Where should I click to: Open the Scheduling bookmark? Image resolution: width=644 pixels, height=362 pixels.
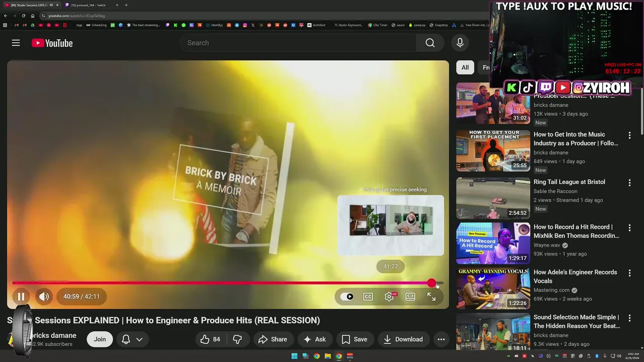[97, 25]
